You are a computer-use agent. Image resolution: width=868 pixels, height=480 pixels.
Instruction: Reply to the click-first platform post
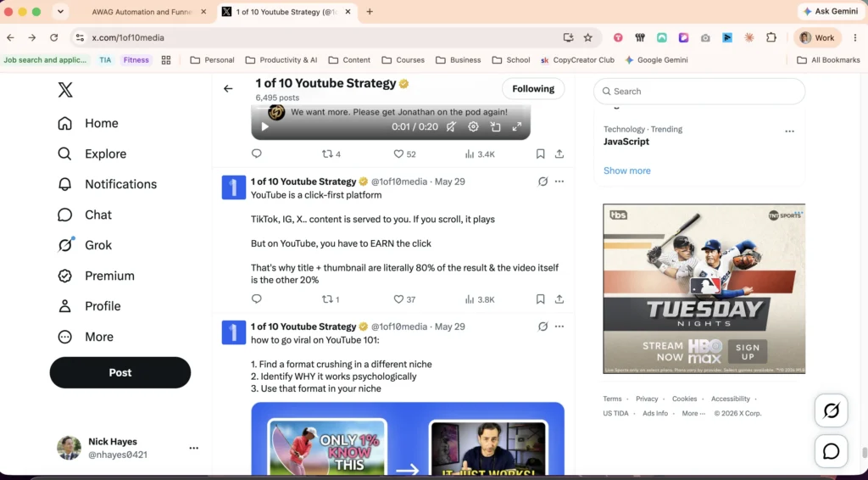256,299
